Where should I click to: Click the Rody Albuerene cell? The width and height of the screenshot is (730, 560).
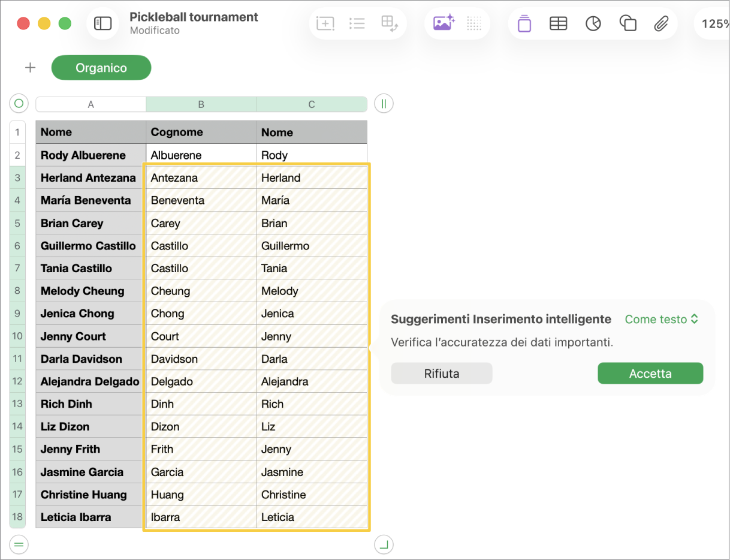coord(91,155)
